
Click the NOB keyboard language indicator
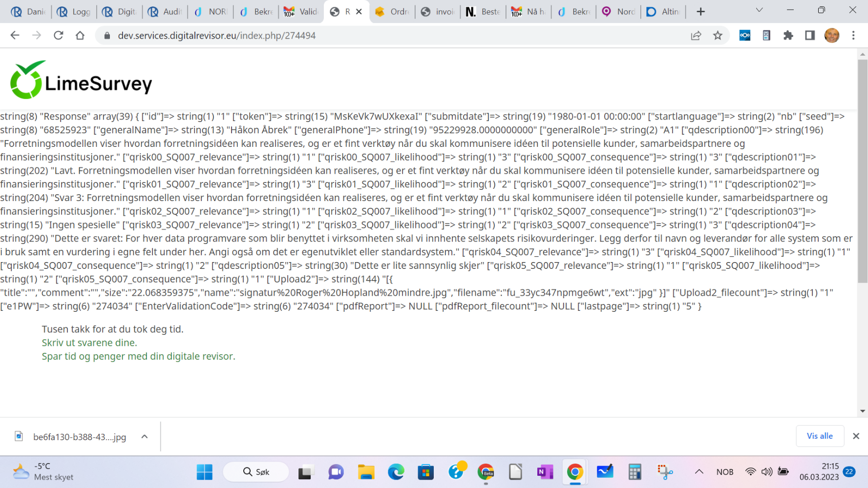tap(725, 472)
